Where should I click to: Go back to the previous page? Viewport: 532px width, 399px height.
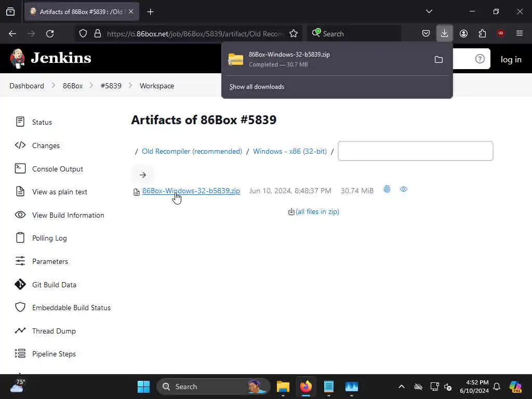[x=12, y=34]
